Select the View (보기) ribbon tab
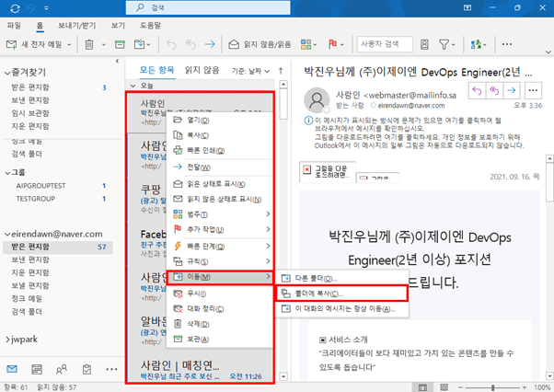Viewport: 554px width, 392px height. pyautogui.click(x=118, y=26)
